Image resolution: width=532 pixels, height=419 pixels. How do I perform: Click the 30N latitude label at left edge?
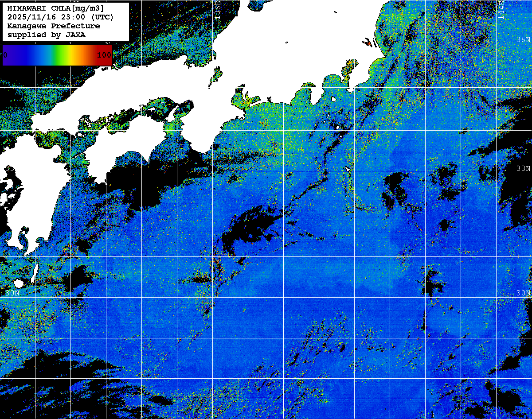(12, 293)
